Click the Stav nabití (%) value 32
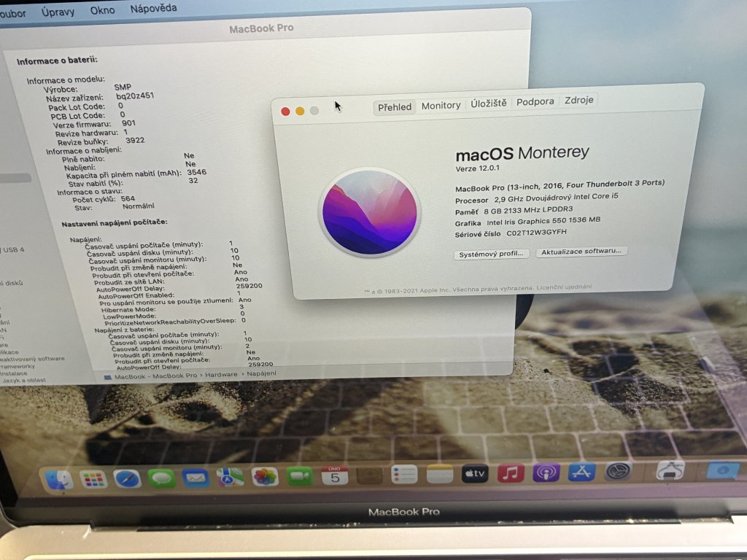The width and height of the screenshot is (747, 560). pyautogui.click(x=193, y=181)
